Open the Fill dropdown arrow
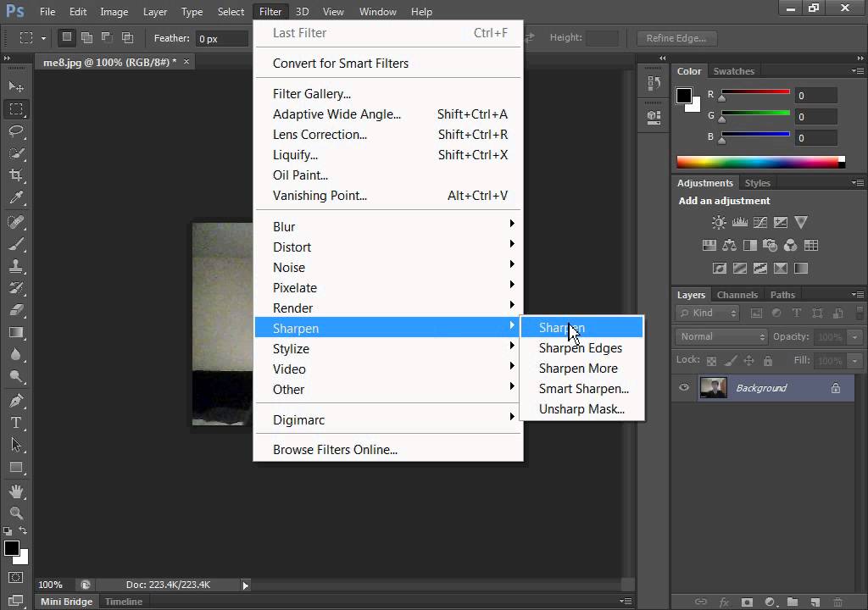The image size is (868, 610). point(855,361)
